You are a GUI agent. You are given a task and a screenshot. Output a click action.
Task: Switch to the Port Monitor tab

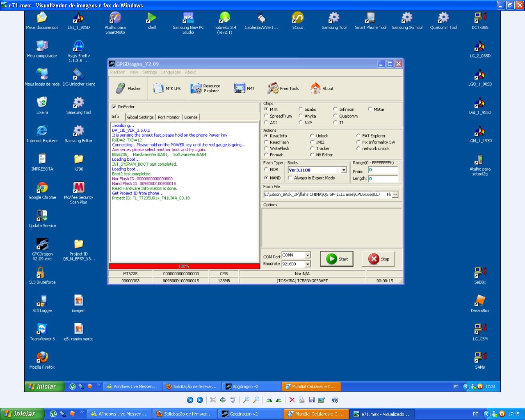click(169, 117)
